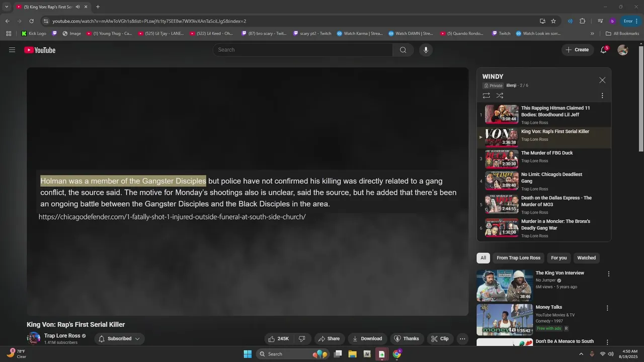Viewport: 644px width, 362px height.
Task: Dislike this video
Action: click(302, 339)
